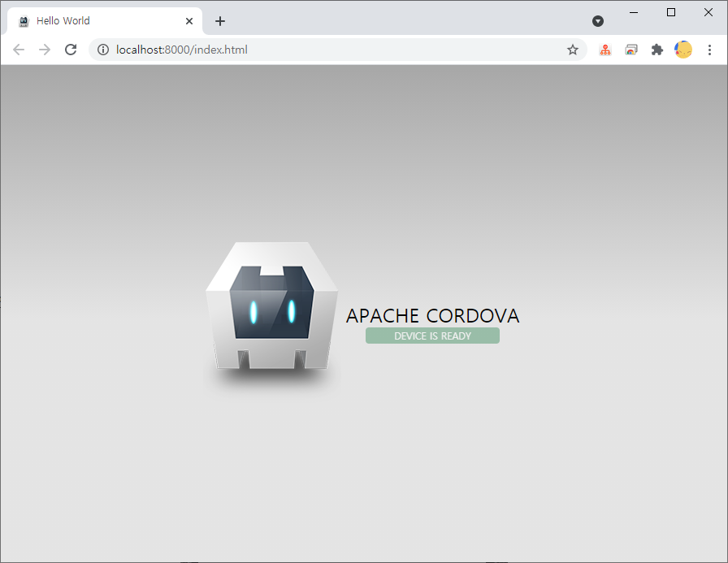Open the Extensions puzzle menu
The image size is (728, 563).
[657, 50]
